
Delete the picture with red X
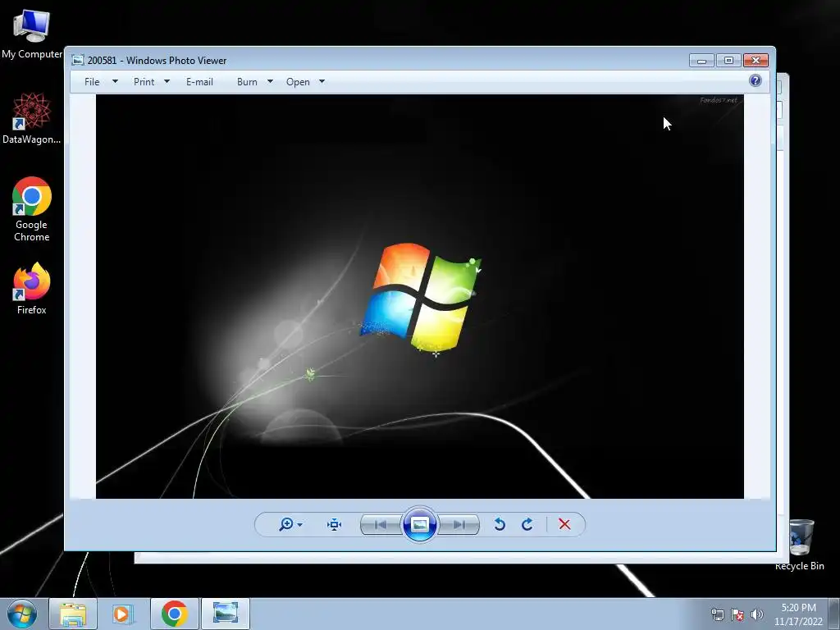coord(564,524)
